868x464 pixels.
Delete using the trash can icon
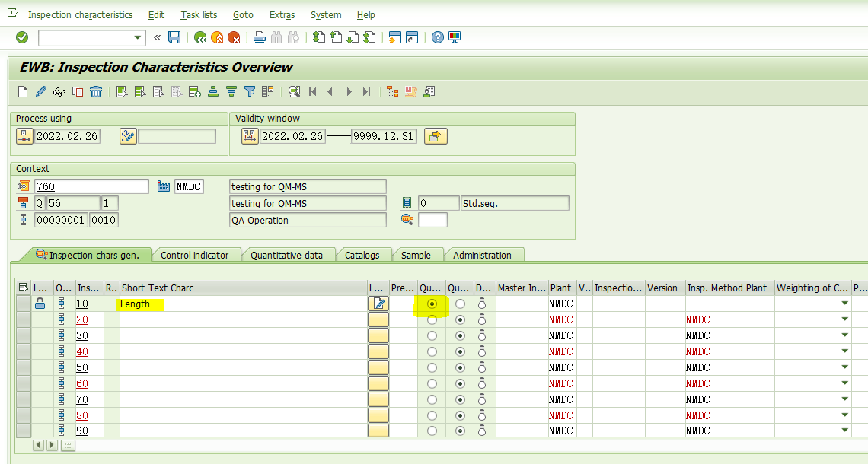point(95,91)
